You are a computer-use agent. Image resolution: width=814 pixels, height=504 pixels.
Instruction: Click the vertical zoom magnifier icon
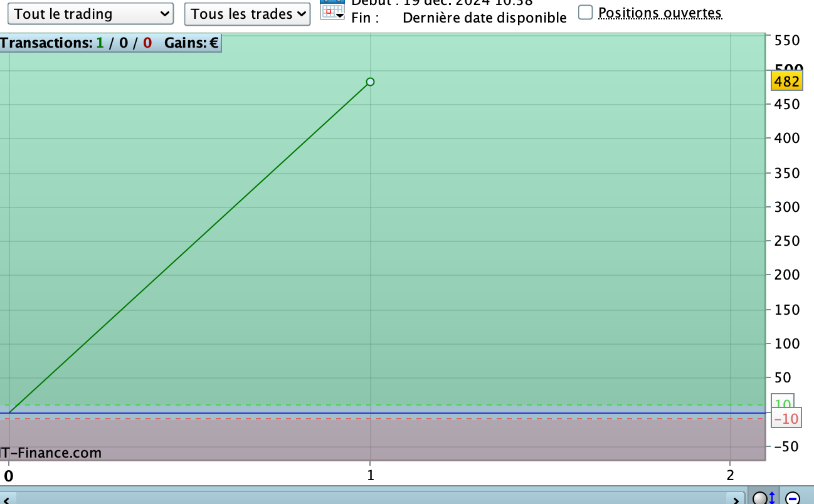coord(764,498)
